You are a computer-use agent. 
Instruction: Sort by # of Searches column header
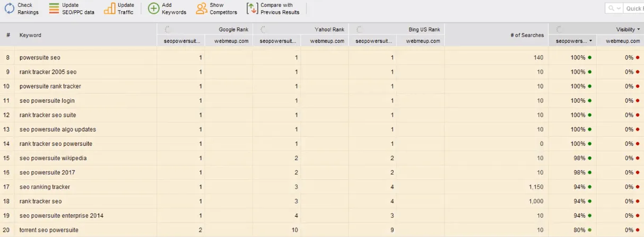click(x=526, y=36)
